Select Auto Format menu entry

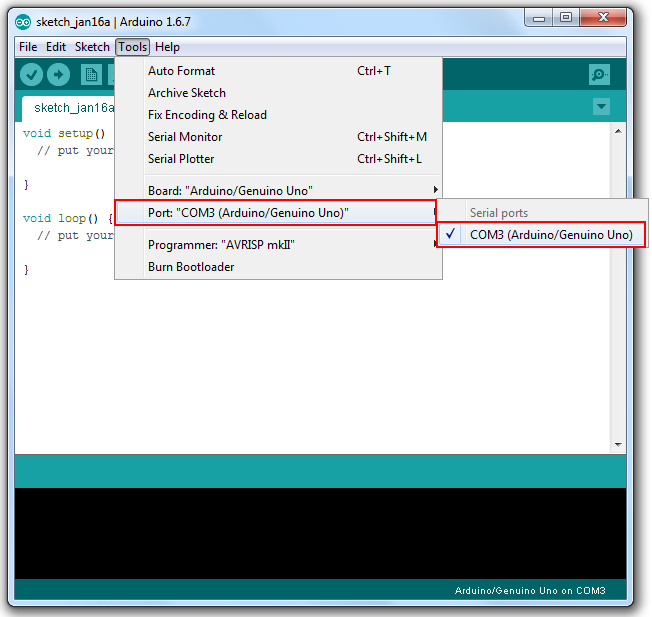pyautogui.click(x=278, y=71)
